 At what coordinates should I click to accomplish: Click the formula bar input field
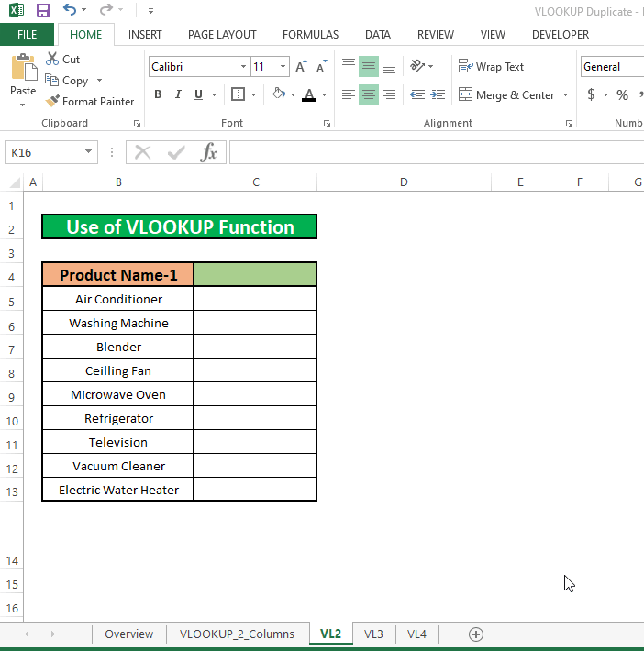click(x=437, y=152)
